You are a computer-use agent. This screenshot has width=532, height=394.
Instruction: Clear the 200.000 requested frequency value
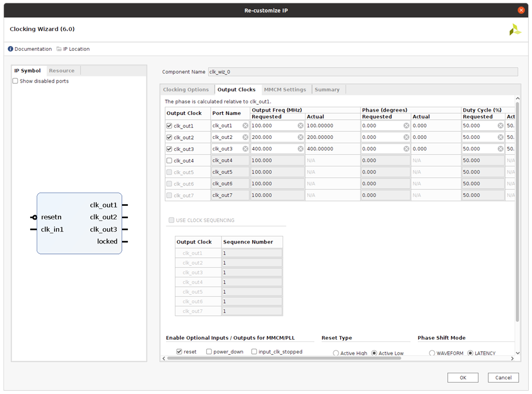(x=301, y=137)
